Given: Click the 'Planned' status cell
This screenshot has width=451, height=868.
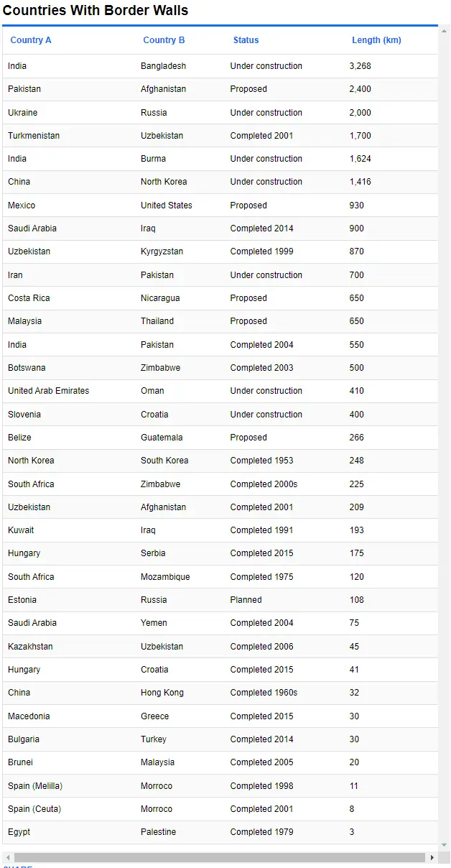Looking at the screenshot, I should 246,600.
